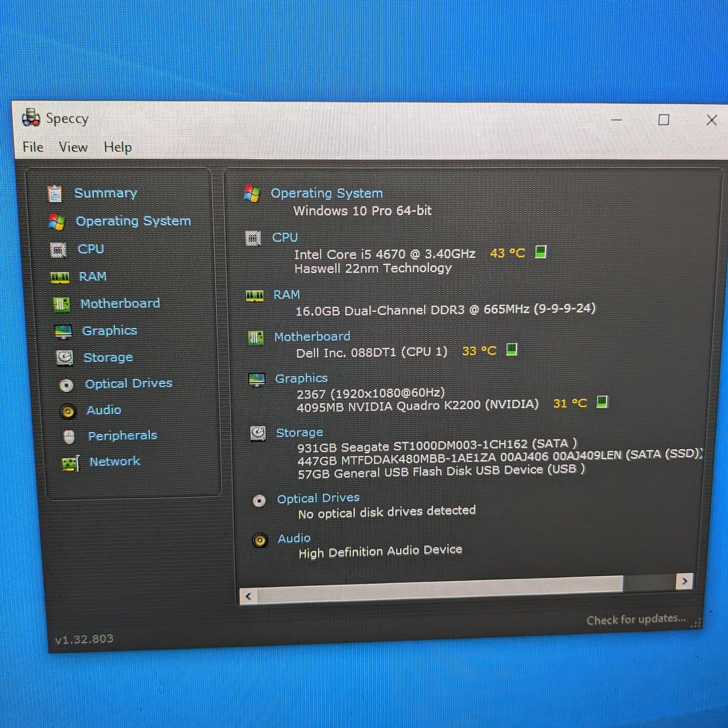Select Optical Drives in the sidebar list
728x728 pixels.
128,384
